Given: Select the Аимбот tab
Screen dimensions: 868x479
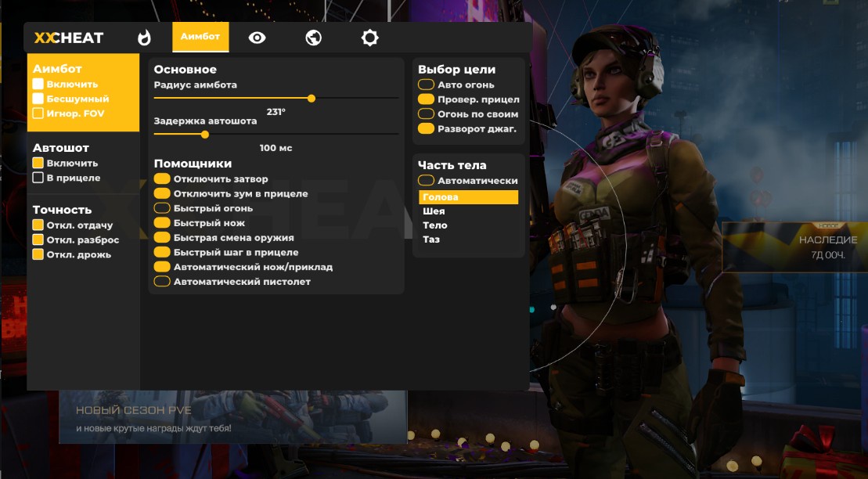Looking at the screenshot, I should pyautogui.click(x=200, y=37).
